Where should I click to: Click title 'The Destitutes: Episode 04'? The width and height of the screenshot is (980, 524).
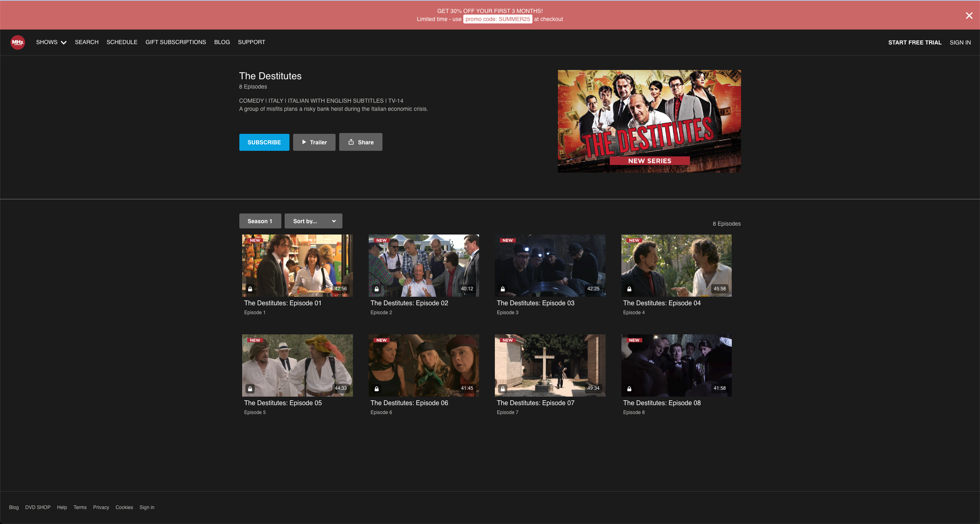pyautogui.click(x=662, y=303)
